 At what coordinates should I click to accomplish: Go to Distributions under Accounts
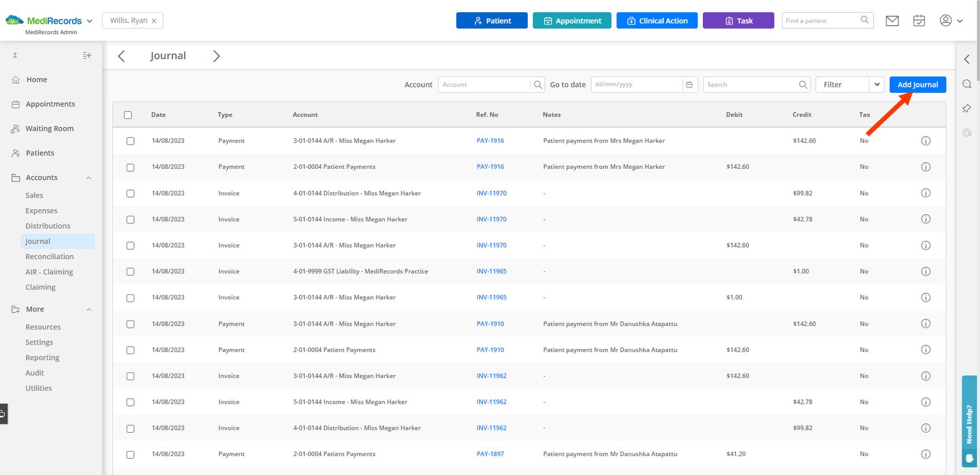(x=48, y=226)
